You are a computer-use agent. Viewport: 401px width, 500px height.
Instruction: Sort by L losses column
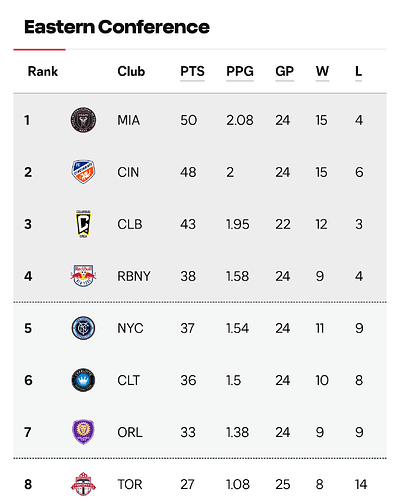pos(358,71)
